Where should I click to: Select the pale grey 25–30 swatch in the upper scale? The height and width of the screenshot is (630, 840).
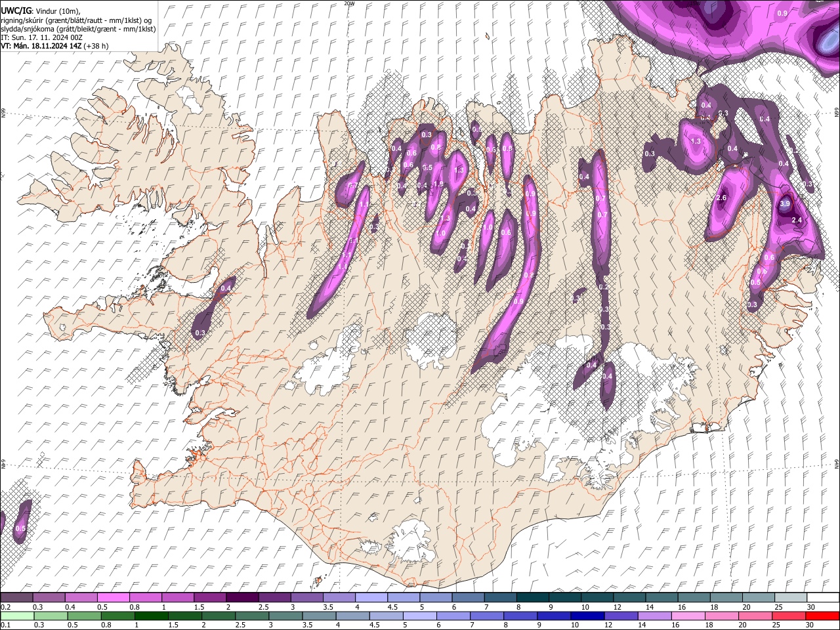[790, 597]
